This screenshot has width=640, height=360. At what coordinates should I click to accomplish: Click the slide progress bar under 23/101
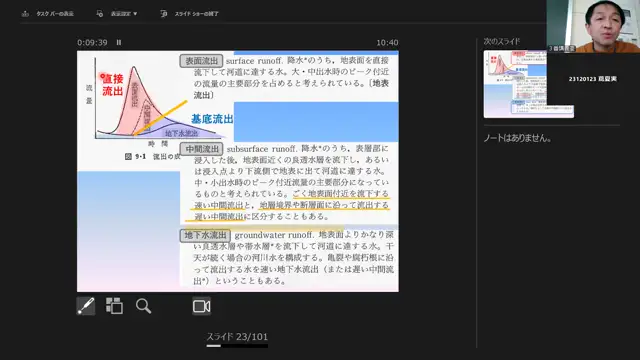tap(237, 346)
